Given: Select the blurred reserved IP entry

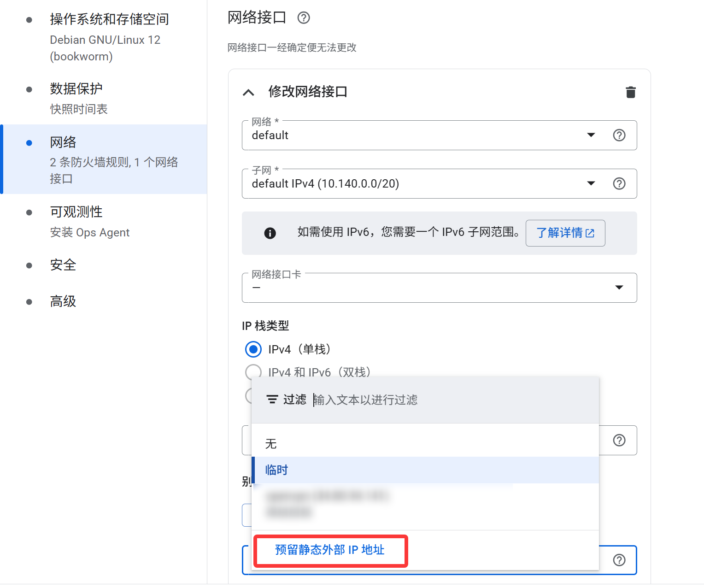Looking at the screenshot, I should click(425, 504).
